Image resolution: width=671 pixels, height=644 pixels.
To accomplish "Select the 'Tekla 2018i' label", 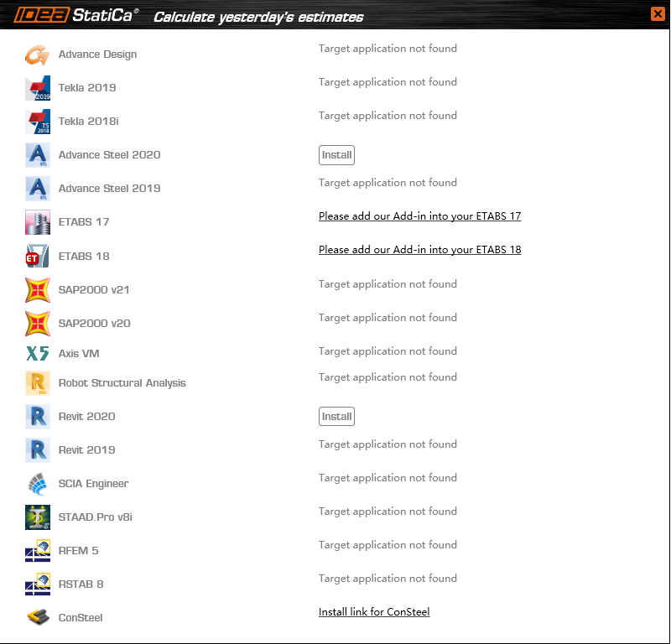I will pos(89,121).
